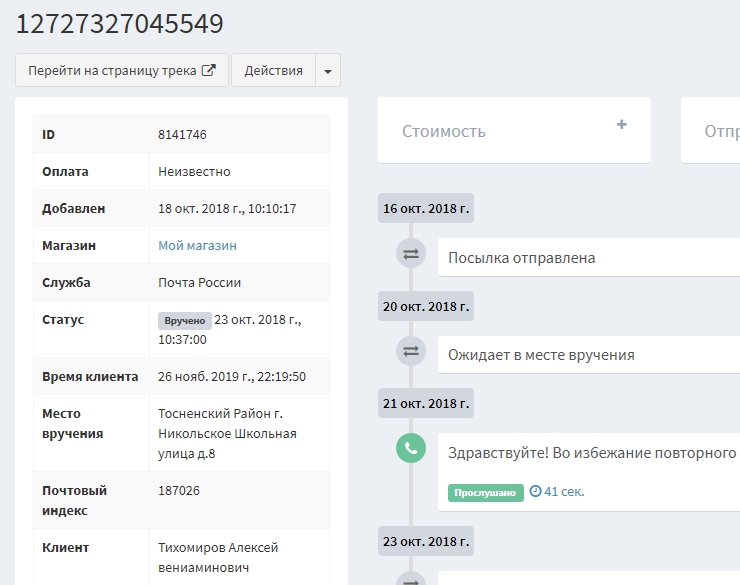Image resolution: width=740 pixels, height=585 pixels.
Task: Click the plus icon on Стоимость card
Action: tap(622, 125)
